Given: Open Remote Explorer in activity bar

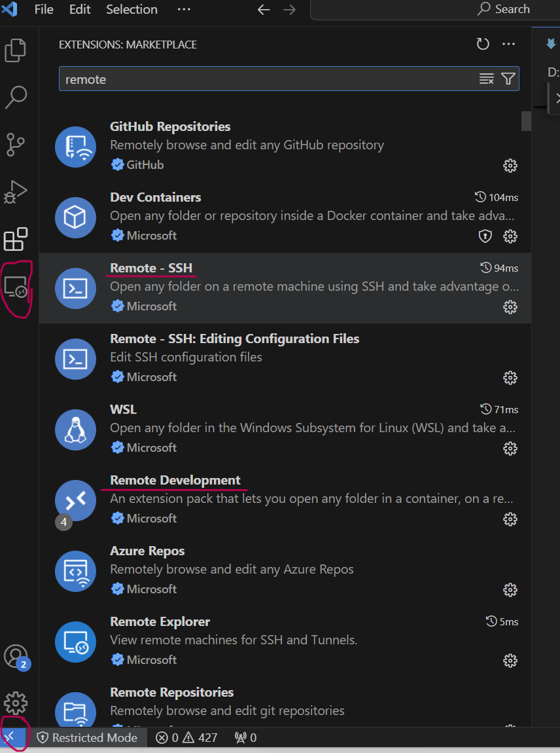Looking at the screenshot, I should pyautogui.click(x=16, y=287).
